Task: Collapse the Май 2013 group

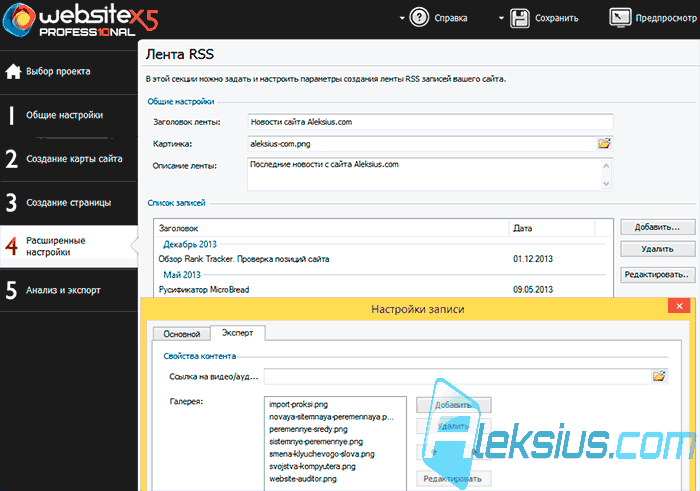Action: pos(182,275)
